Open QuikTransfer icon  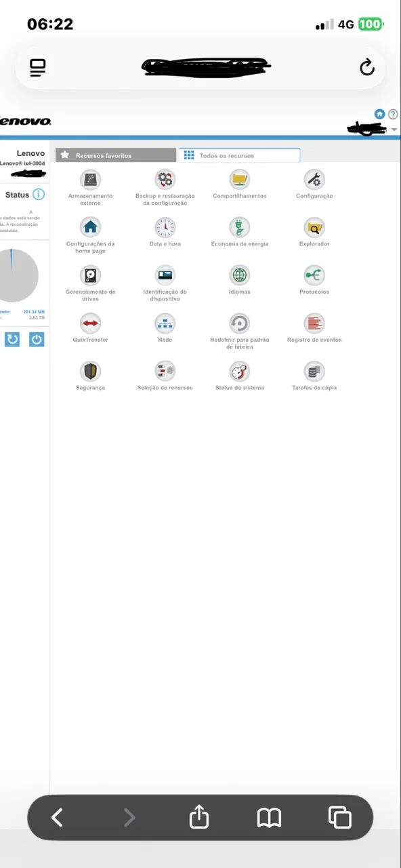point(90,323)
